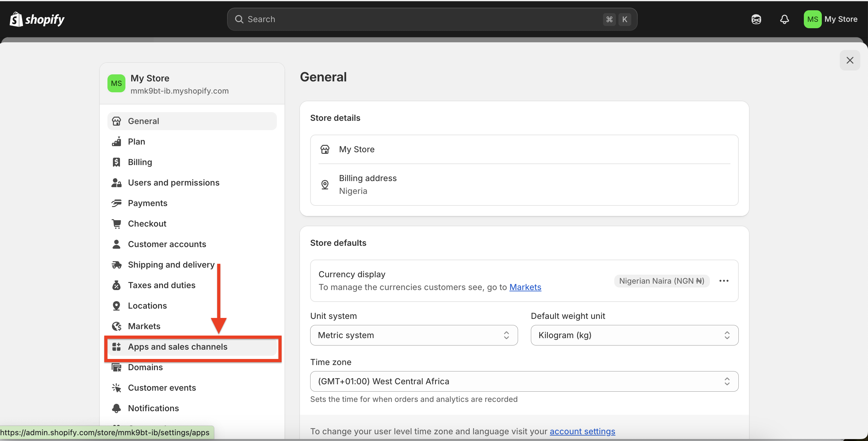Open the notifications bell icon
The height and width of the screenshot is (441, 868).
[784, 19]
